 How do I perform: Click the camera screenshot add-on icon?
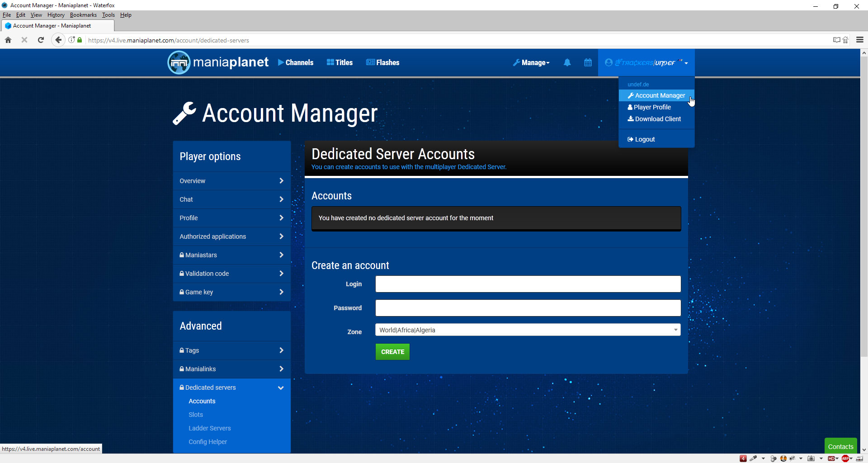(x=811, y=458)
